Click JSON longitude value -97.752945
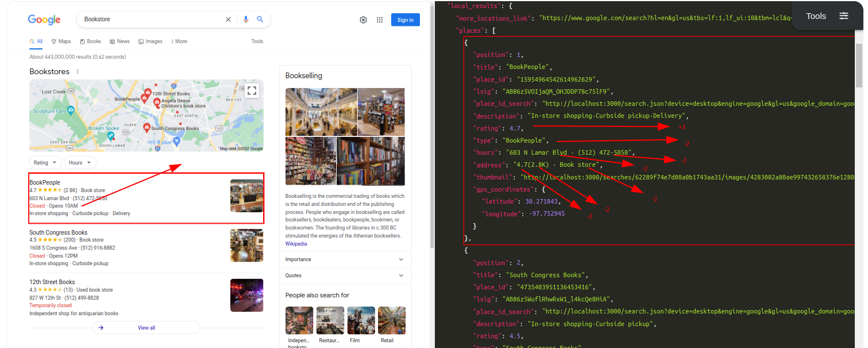This screenshot has width=868, height=348. tap(546, 214)
